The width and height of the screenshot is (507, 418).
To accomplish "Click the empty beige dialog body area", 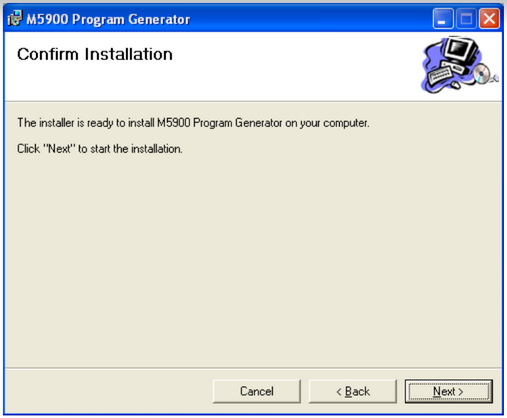I will pyautogui.click(x=253, y=260).
